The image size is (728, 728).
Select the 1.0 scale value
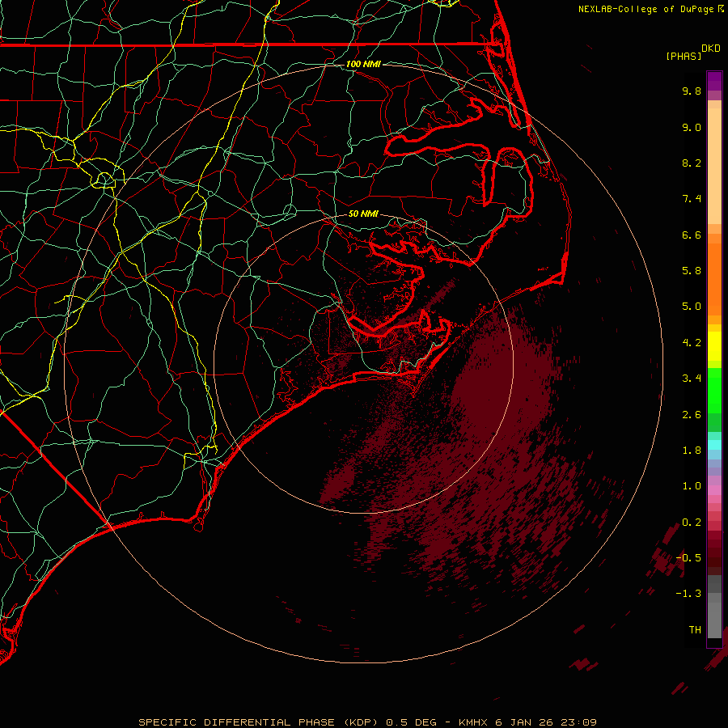[692, 486]
